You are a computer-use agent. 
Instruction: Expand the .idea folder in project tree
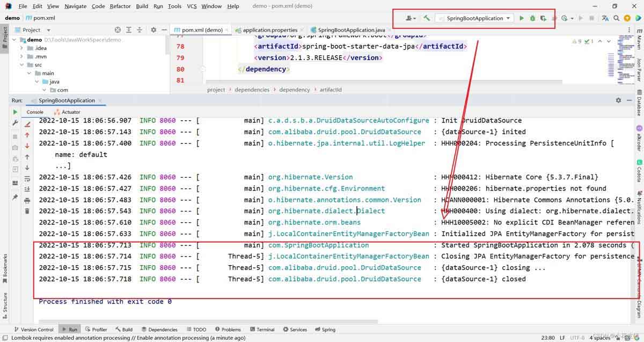pyautogui.click(x=22, y=48)
